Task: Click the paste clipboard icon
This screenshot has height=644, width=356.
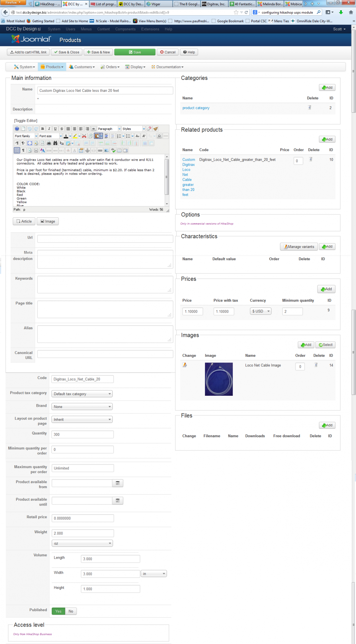Action: coord(97,136)
